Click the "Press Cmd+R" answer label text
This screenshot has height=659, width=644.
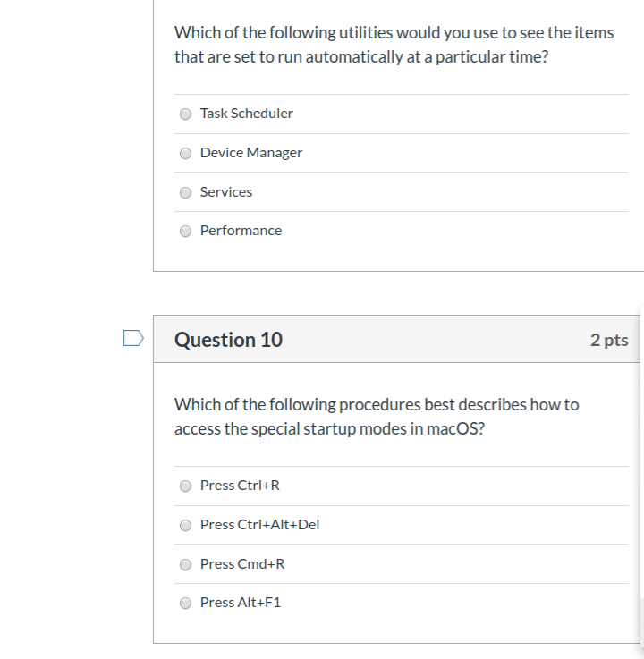coord(242,564)
